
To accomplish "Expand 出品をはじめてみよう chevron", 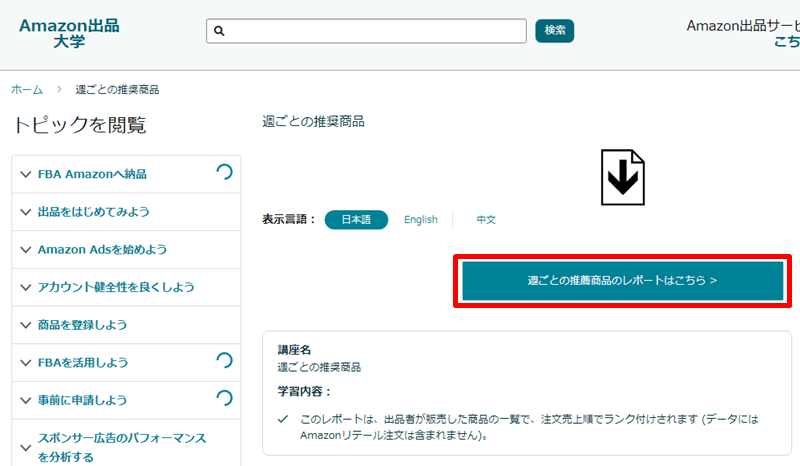I will point(26,212).
